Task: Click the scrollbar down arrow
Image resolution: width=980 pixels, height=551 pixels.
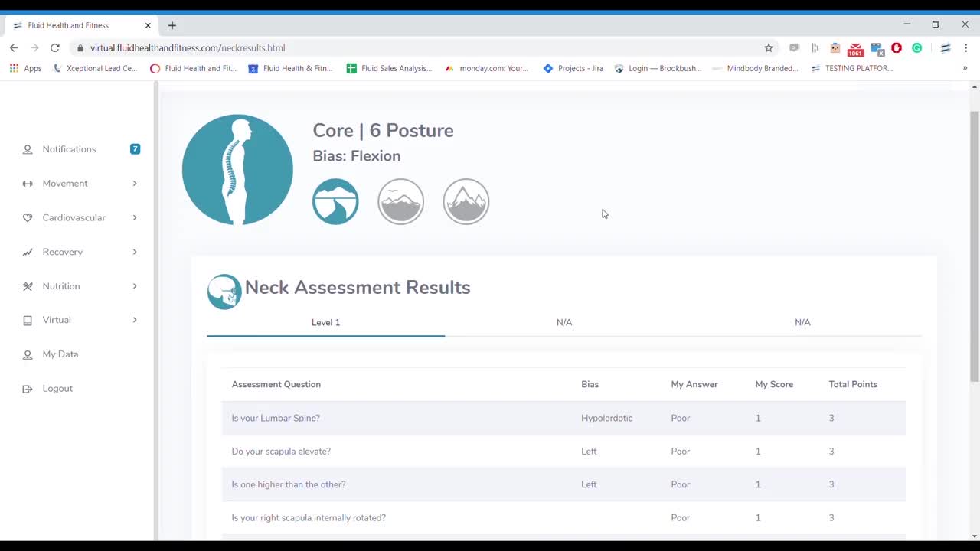Action: [975, 536]
